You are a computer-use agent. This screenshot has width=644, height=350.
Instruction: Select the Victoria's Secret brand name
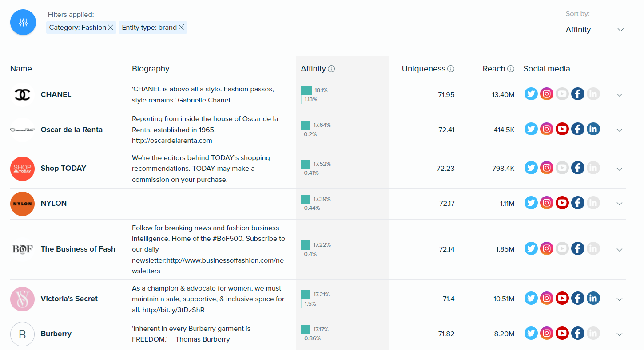(x=69, y=299)
